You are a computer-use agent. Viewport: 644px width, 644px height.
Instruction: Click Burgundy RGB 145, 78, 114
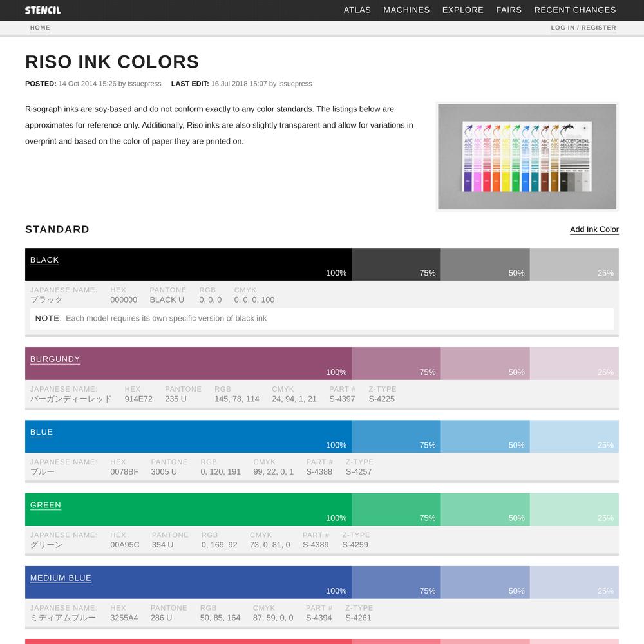tap(236, 399)
